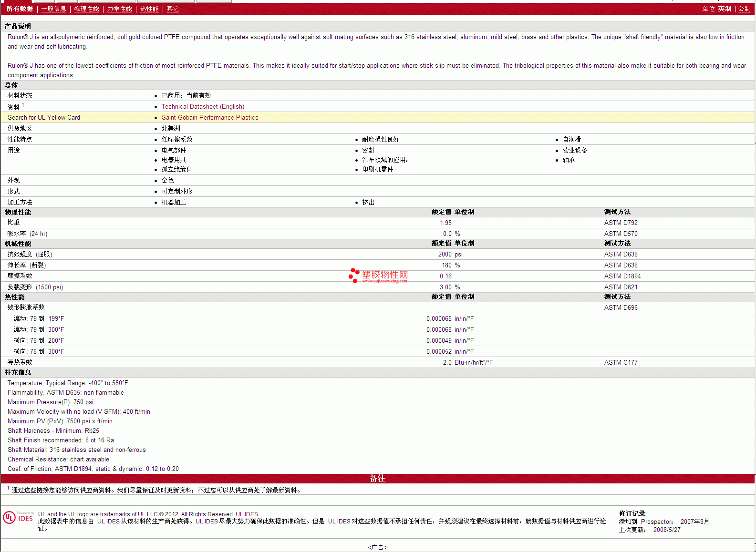Click the 产品说明 section header
756x552 pixels.
point(18,27)
